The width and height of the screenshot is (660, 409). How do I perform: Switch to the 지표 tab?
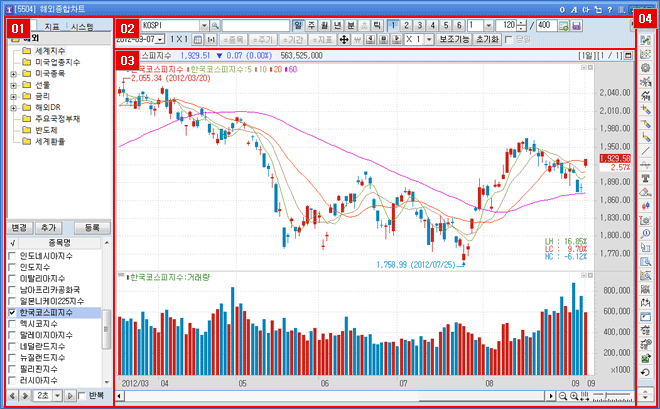51,25
